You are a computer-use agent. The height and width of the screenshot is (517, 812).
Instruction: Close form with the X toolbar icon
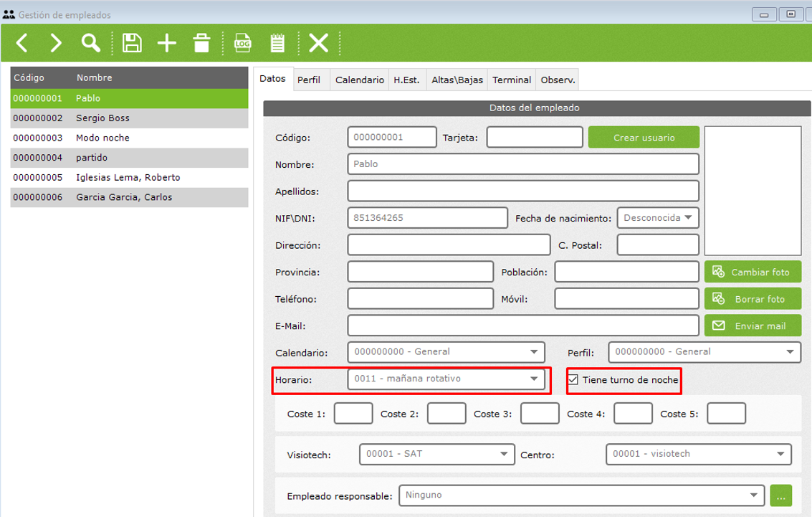(318, 44)
